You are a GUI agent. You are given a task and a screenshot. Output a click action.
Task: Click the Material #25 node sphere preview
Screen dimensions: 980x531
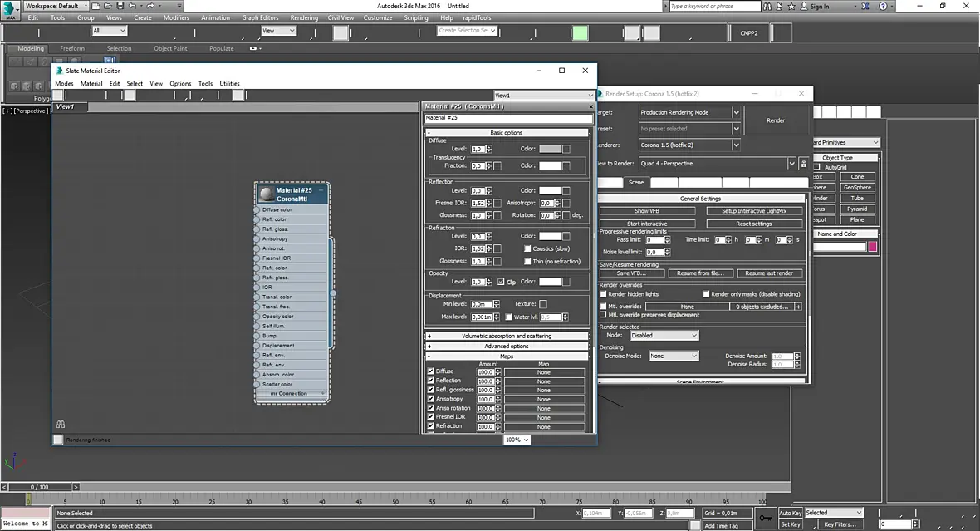pyautogui.click(x=267, y=194)
